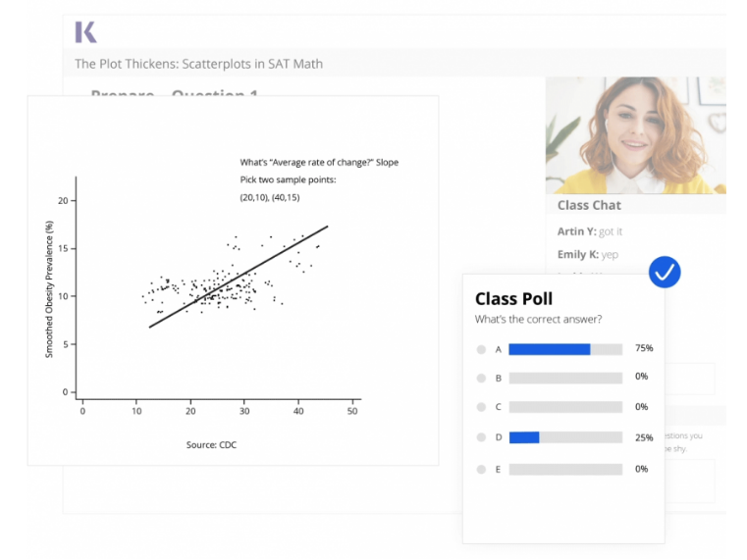Click Artin Y's chat message
Screen dimensions: 747x560
click(590, 231)
